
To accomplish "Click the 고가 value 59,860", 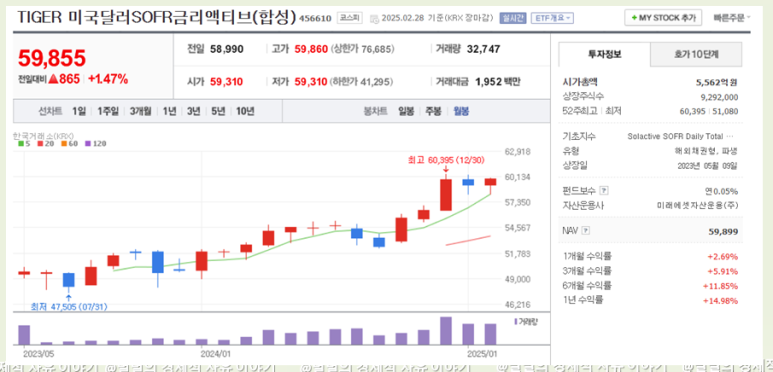I will [x=311, y=49].
